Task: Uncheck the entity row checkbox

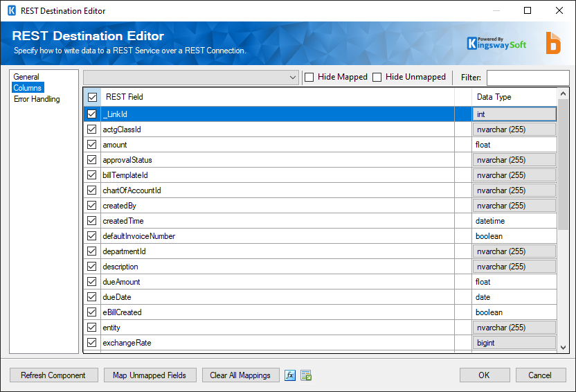Action: tap(92, 328)
